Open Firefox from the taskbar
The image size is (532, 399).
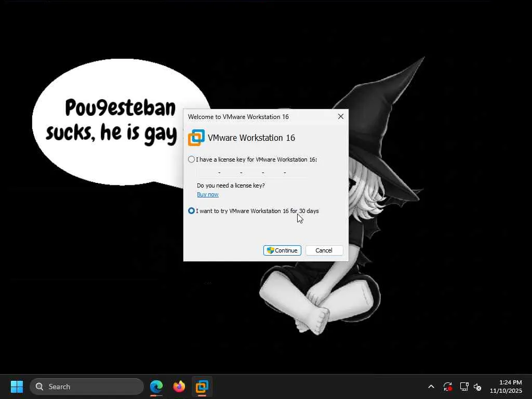point(179,387)
